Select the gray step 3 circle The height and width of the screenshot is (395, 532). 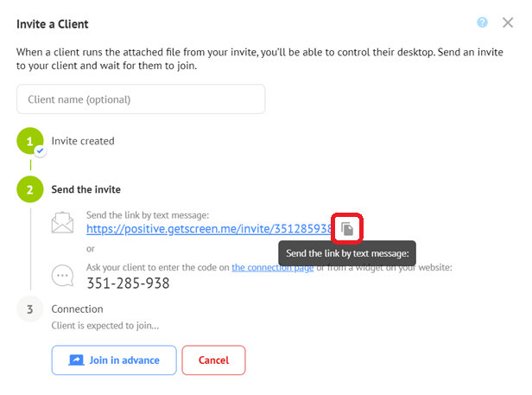click(30, 309)
